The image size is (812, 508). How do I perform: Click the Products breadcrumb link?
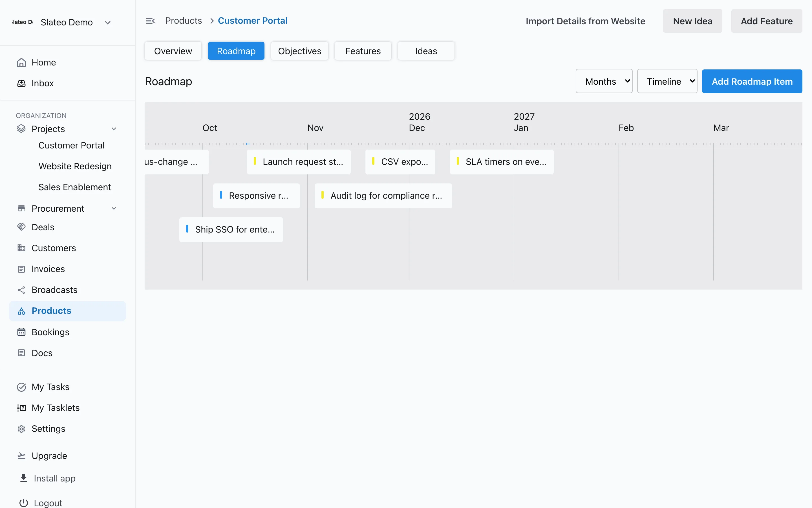(184, 21)
